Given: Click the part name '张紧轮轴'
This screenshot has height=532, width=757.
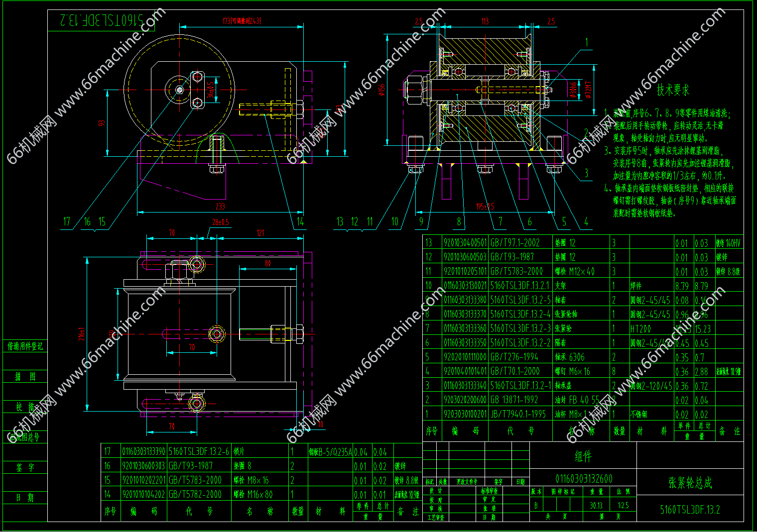Looking at the screenshot, I should [x=567, y=314].
